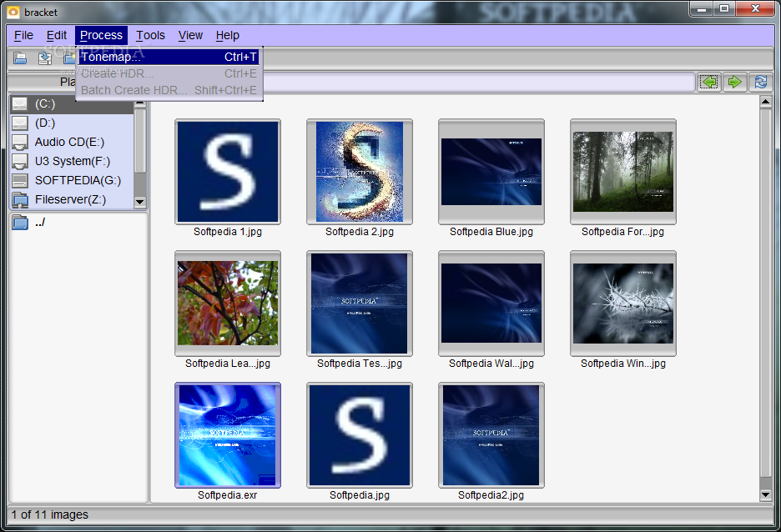
Task: Click the Fileserver(Z:) network icon
Action: tap(20, 199)
